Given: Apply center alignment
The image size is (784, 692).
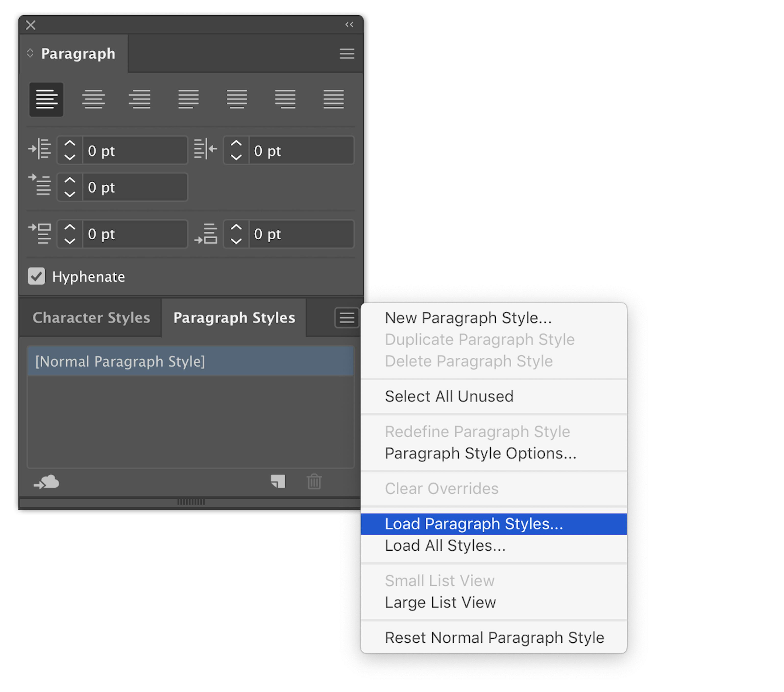Looking at the screenshot, I should click(x=93, y=99).
